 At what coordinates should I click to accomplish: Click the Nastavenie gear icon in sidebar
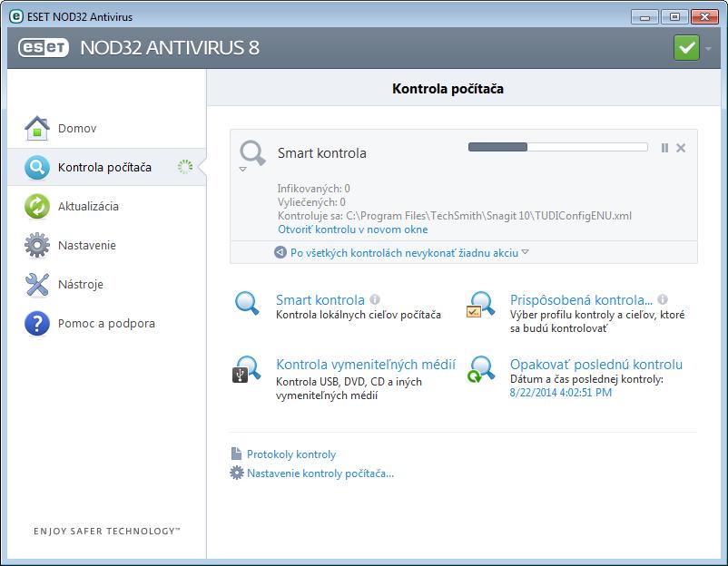coord(37,245)
